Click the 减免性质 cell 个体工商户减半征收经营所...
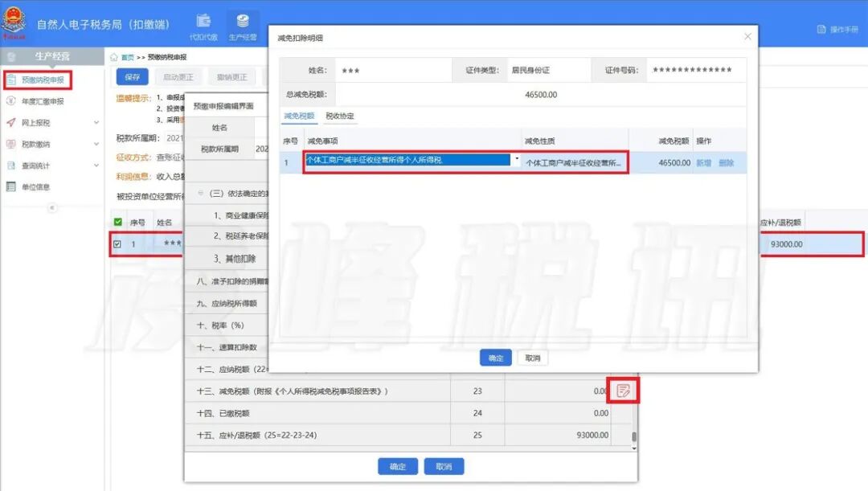Screen dimensions: 868x491 tap(574, 163)
